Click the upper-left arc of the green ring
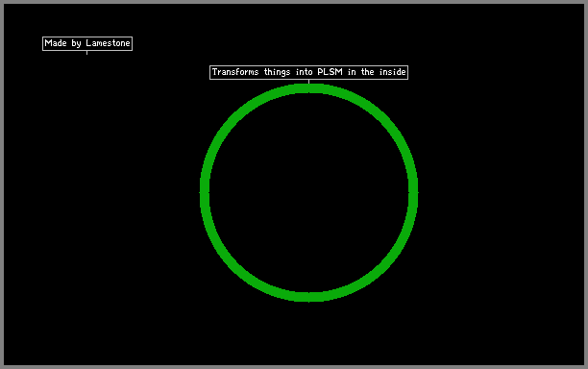Image resolution: width=588 pixels, height=369 pixels. [x=235, y=119]
